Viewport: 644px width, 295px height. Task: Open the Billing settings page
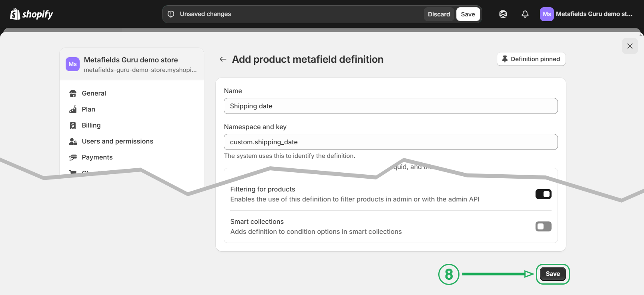91,126
